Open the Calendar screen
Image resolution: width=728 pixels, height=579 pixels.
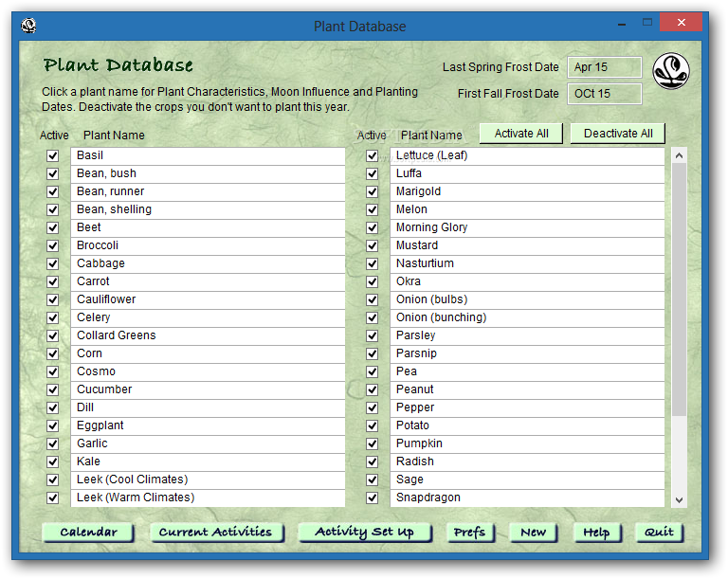(88, 533)
